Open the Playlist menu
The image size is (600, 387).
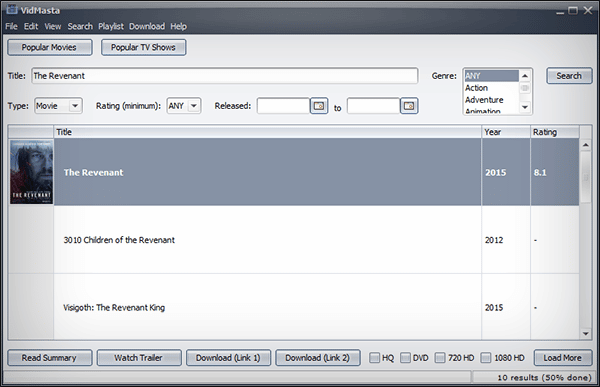coord(111,26)
